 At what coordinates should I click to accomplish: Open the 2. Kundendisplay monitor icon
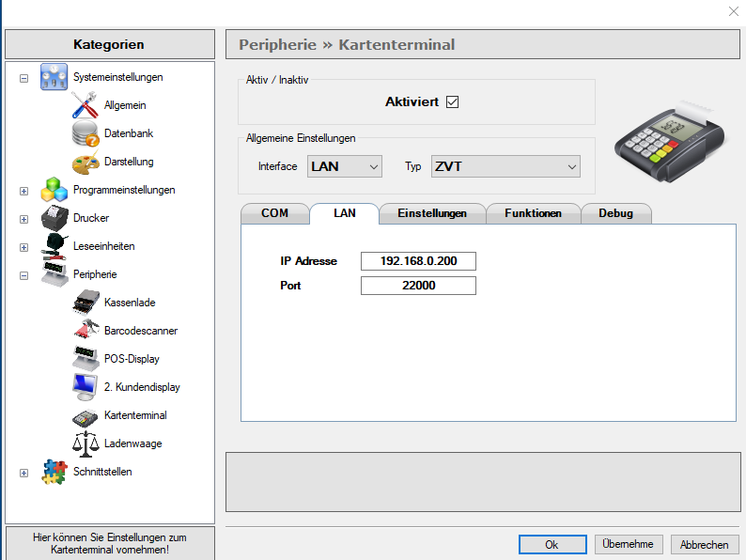(x=85, y=387)
